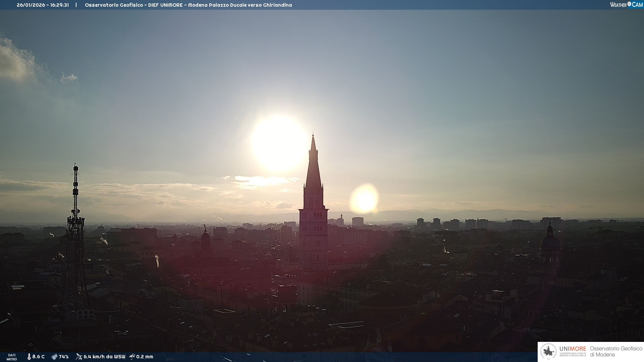Click the 8.6 C temperature reading
Viewport: 644px width, 362px height.
39,357
